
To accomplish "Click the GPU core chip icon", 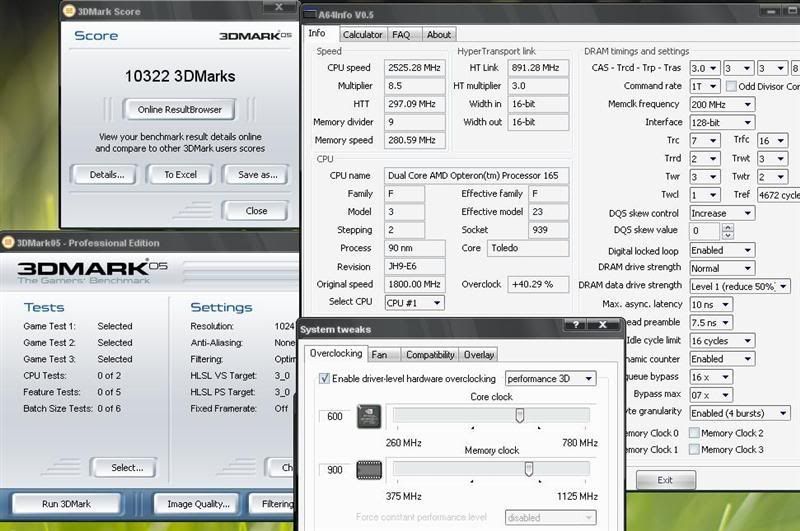I will tap(369, 417).
